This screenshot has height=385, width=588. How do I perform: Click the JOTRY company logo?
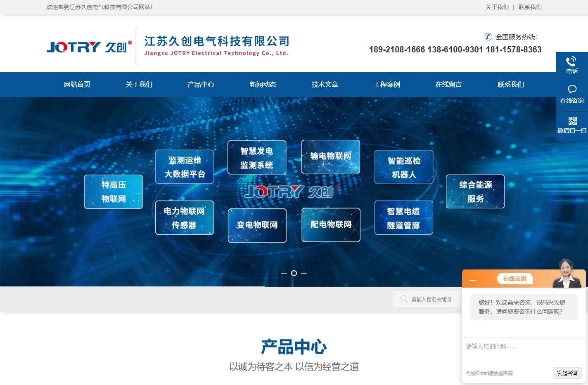pos(89,47)
